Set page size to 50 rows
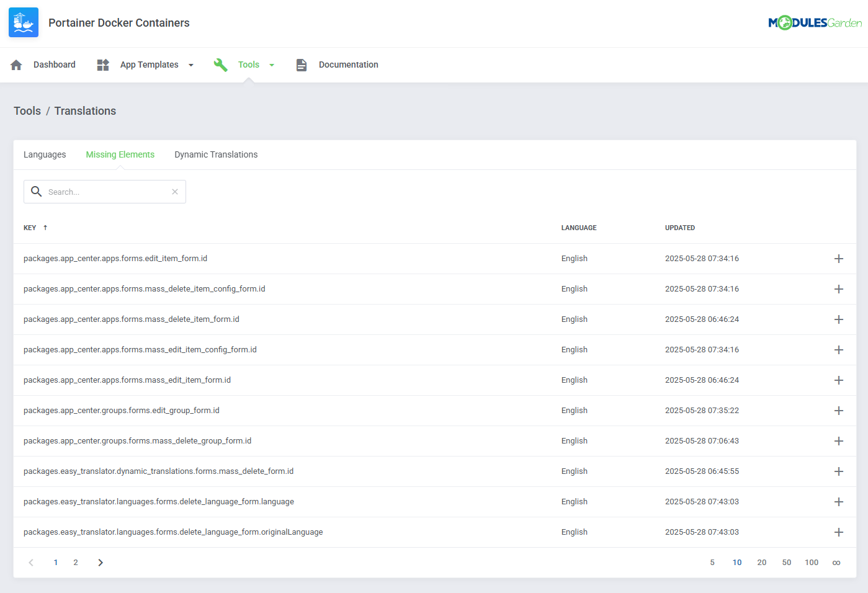Viewport: 868px width, 593px height. 787,562
